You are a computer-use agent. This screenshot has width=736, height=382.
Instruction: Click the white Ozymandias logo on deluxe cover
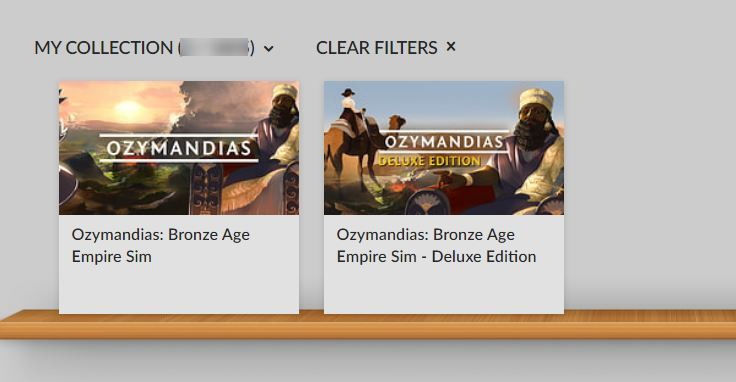click(444, 141)
